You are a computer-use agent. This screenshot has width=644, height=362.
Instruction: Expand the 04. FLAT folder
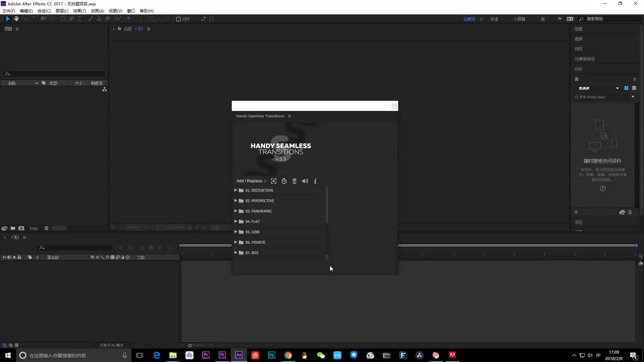[235, 221]
